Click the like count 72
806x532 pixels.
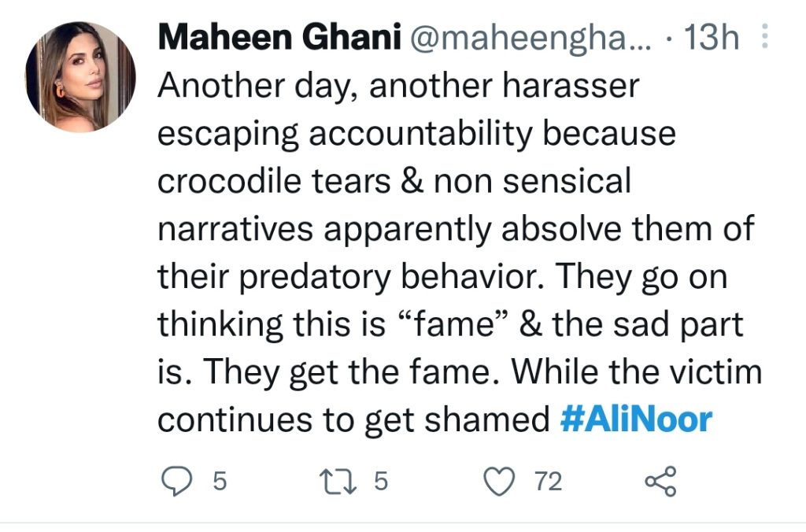548,482
